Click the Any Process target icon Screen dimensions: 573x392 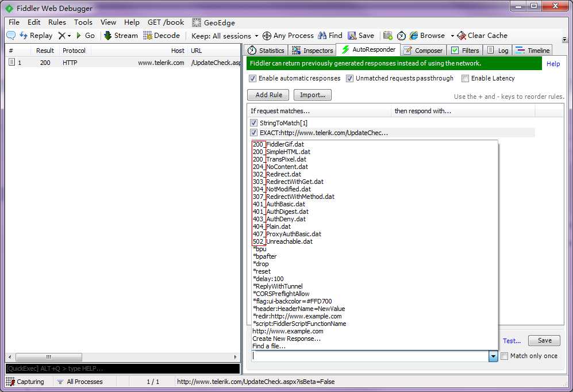pos(267,36)
